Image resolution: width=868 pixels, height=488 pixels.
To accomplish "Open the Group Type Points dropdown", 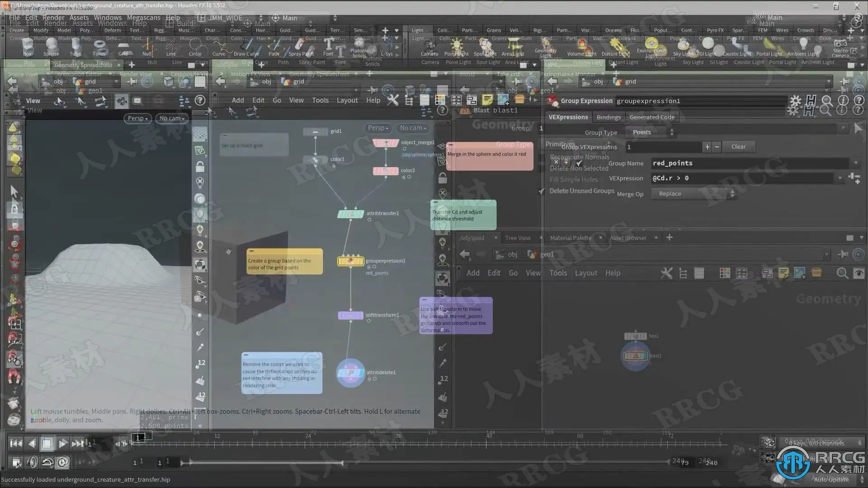I will (x=651, y=132).
